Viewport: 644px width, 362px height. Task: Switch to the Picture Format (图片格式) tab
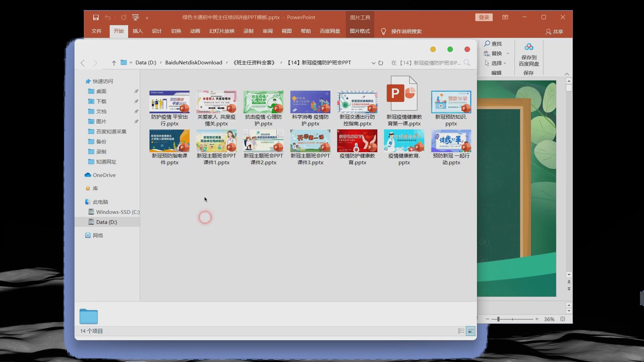pos(360,31)
